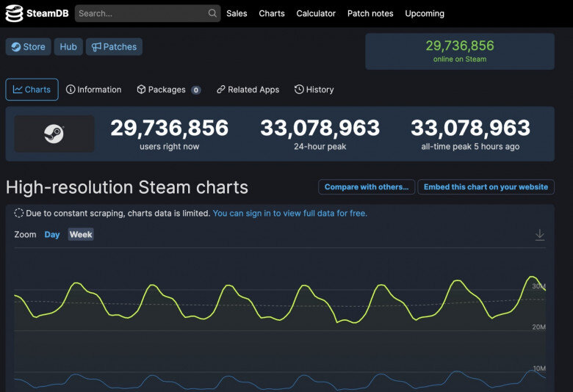Click the Packages count badge

point(196,90)
